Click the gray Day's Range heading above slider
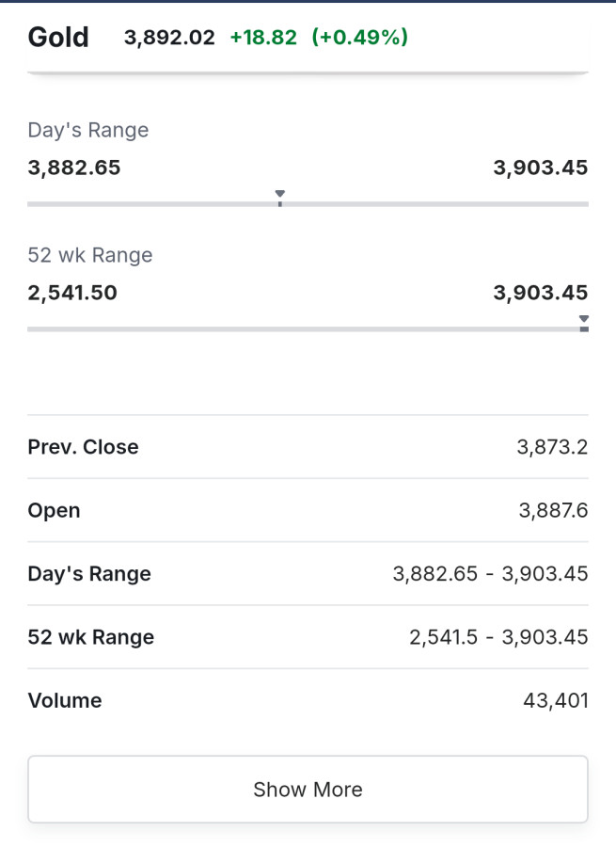The width and height of the screenshot is (616, 847). tap(88, 130)
